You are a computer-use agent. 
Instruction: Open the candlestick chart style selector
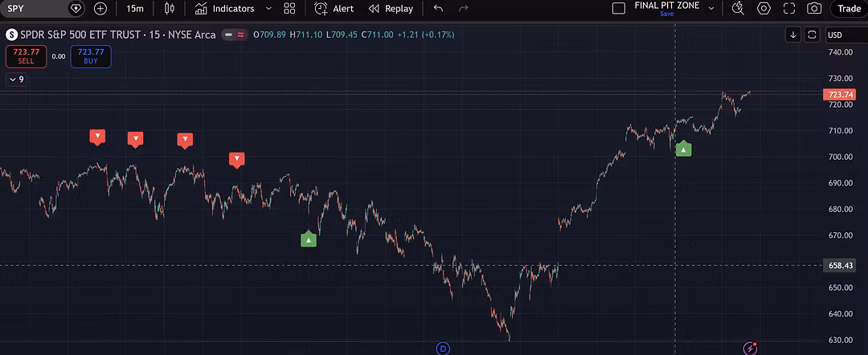[170, 8]
